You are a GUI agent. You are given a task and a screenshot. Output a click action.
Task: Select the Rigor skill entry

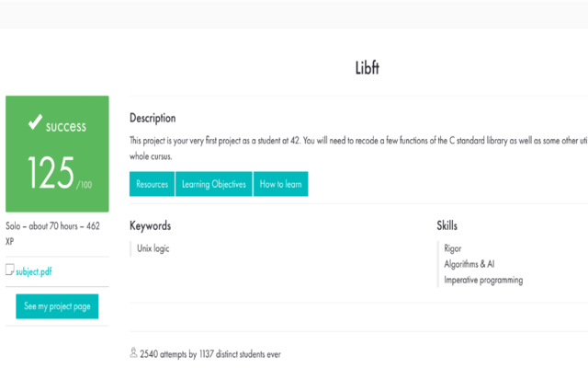click(x=453, y=248)
